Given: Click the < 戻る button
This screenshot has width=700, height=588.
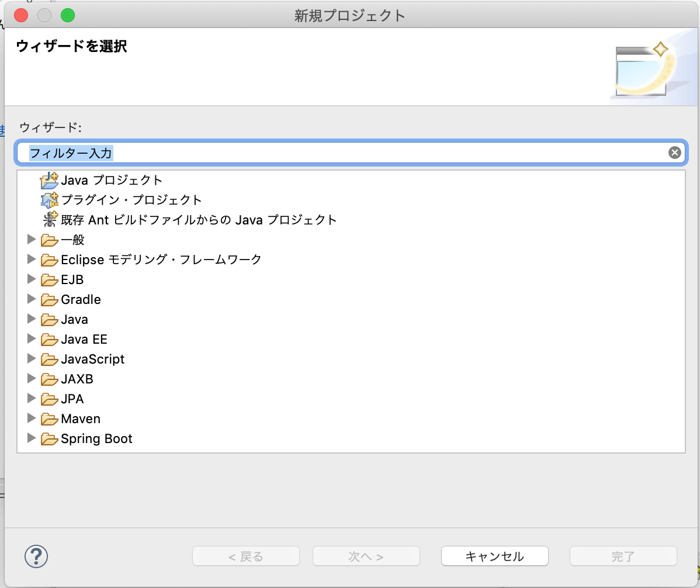Looking at the screenshot, I should click(246, 556).
